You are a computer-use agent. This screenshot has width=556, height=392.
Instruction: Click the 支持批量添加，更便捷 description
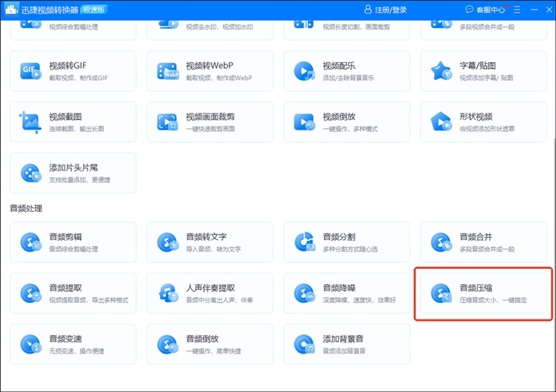[79, 180]
